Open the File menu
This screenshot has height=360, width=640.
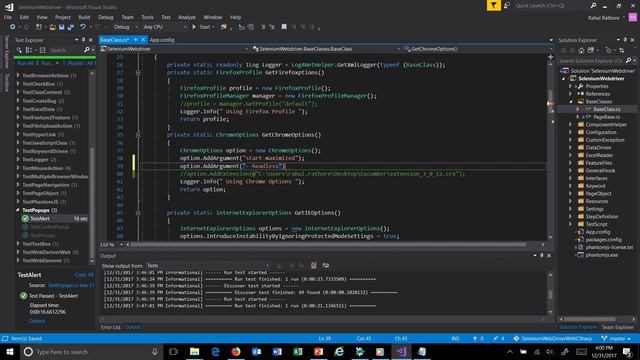(8, 17)
